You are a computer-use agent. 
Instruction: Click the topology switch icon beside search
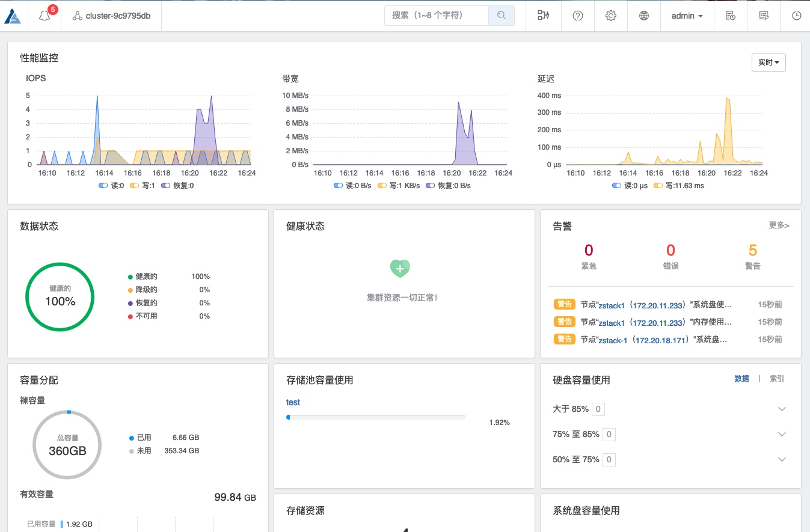pos(544,16)
